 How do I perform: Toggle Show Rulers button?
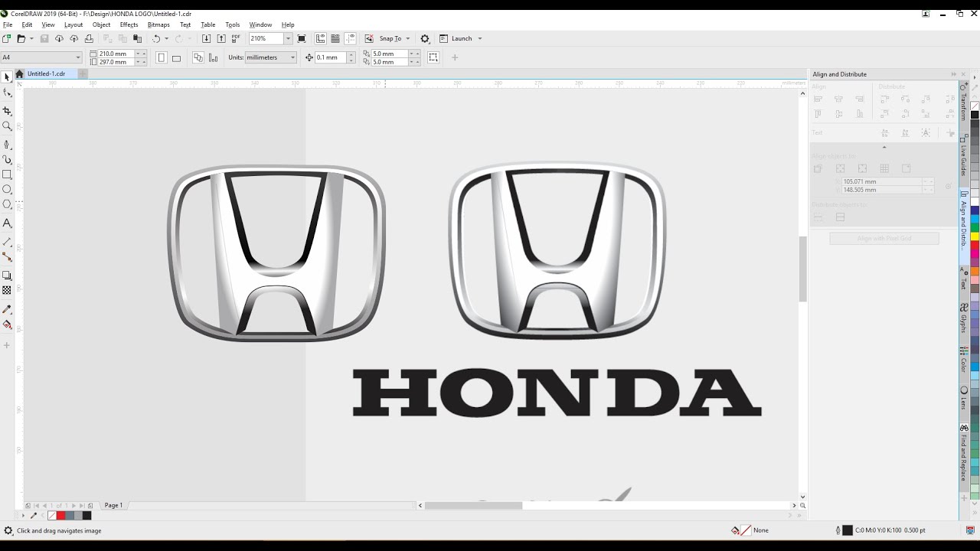[x=320, y=38]
